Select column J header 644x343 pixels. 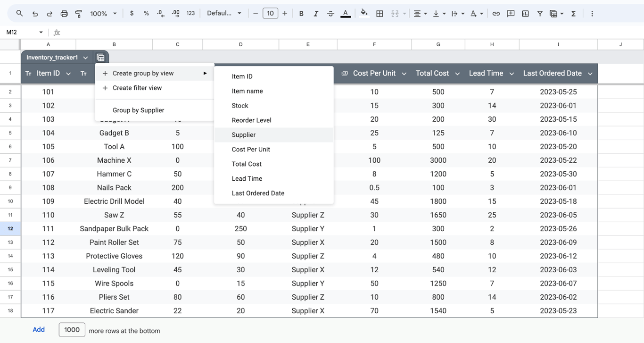[620, 44]
